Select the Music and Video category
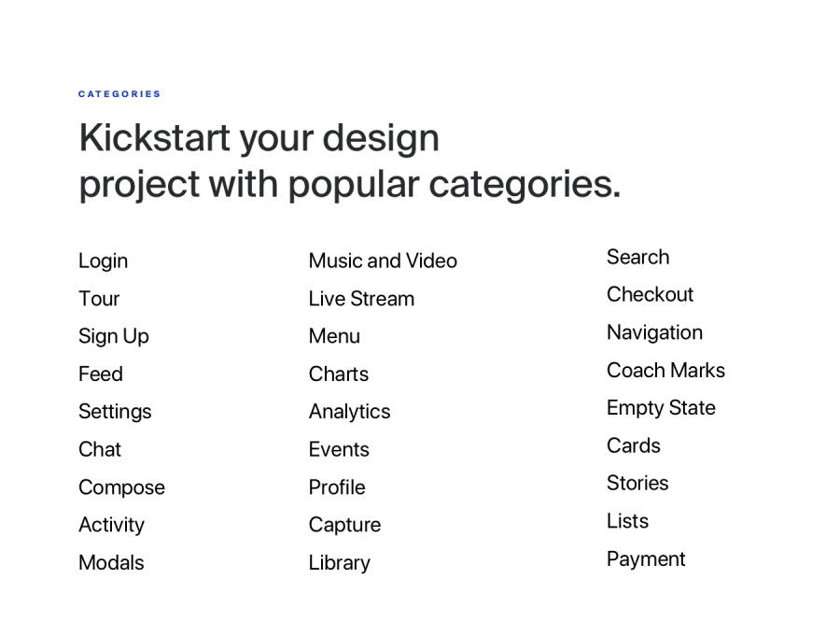840x635 pixels. pos(383,261)
